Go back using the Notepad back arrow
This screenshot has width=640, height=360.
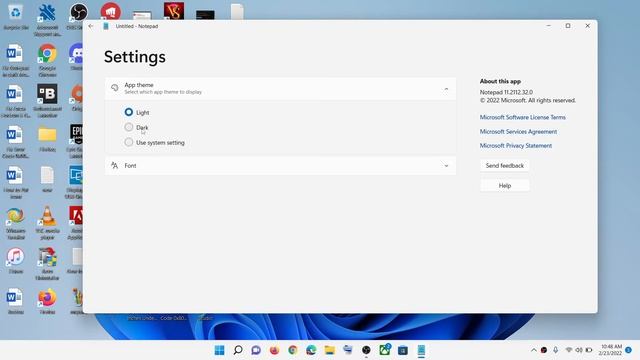point(91,26)
